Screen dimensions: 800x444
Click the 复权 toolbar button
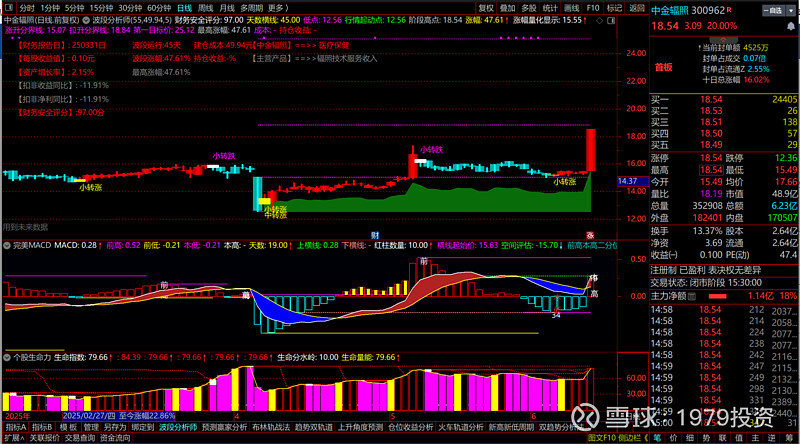tap(486, 8)
